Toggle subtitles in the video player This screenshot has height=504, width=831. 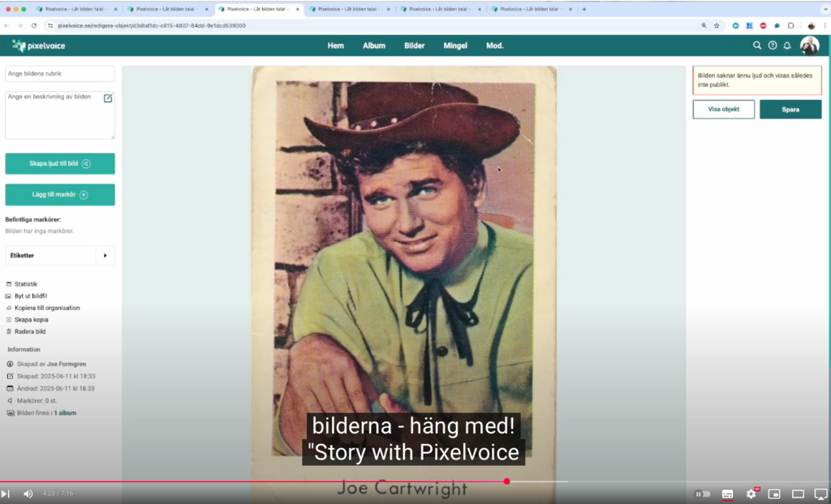click(727, 493)
